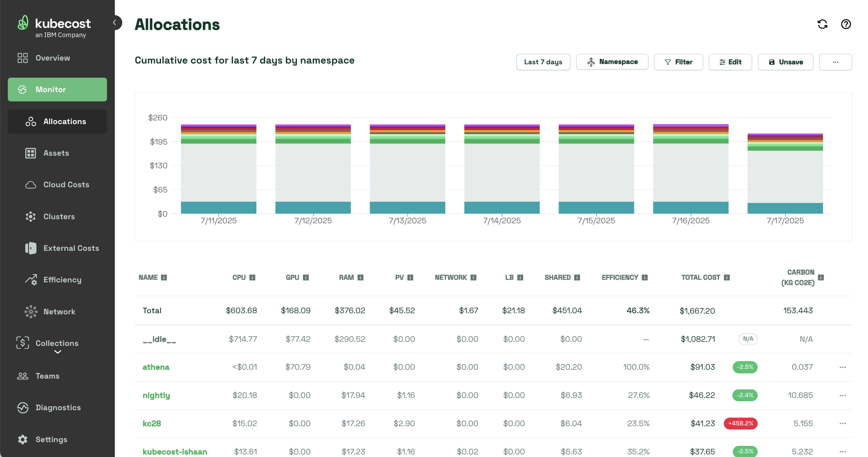Click the Efficiency column info icon
The height and width of the screenshot is (457, 868).
coord(645,278)
